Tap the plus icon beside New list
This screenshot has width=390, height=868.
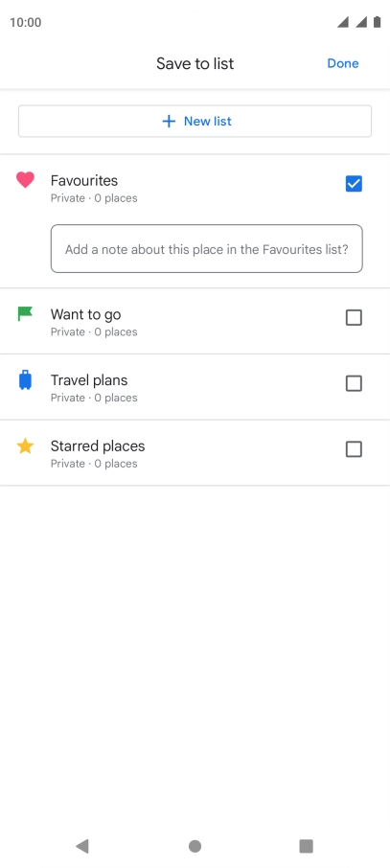(x=169, y=122)
